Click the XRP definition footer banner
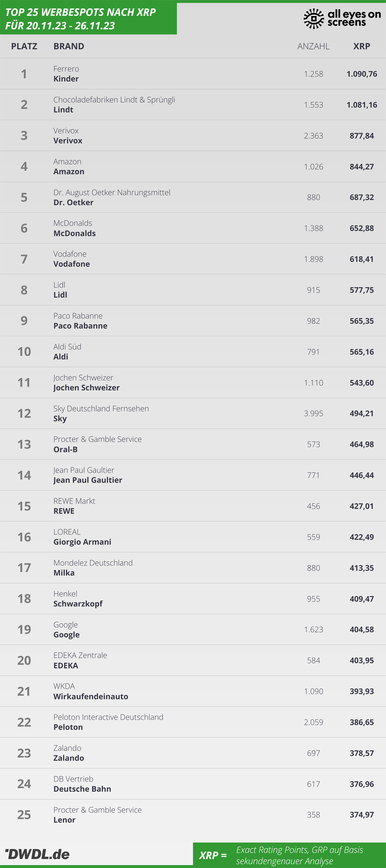Viewport: 386px width, 868px height. pyautogui.click(x=289, y=855)
